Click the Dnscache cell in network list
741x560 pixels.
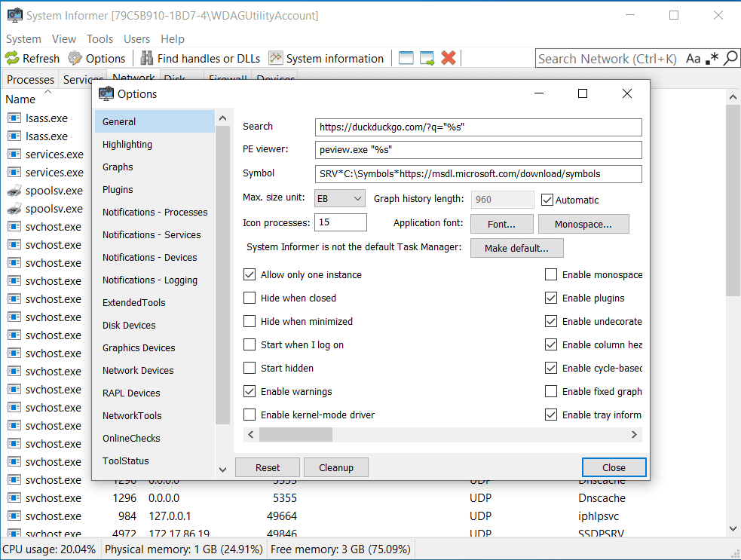pyautogui.click(x=602, y=497)
